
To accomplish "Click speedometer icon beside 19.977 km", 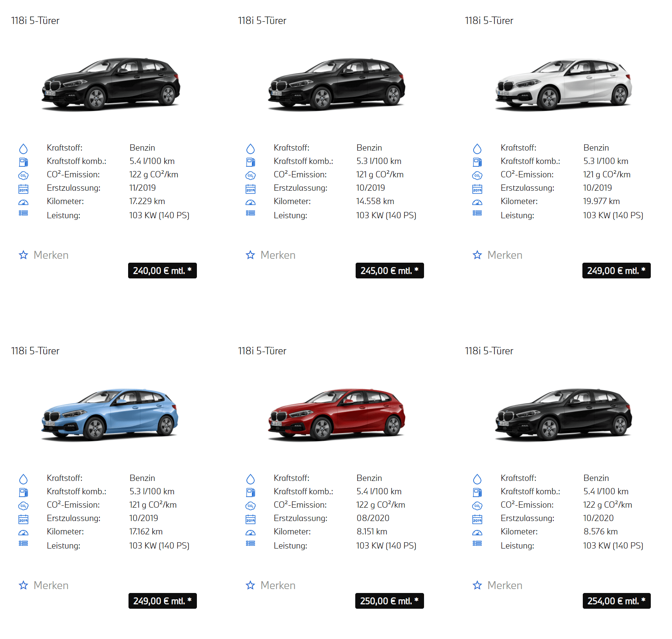I will [x=477, y=203].
